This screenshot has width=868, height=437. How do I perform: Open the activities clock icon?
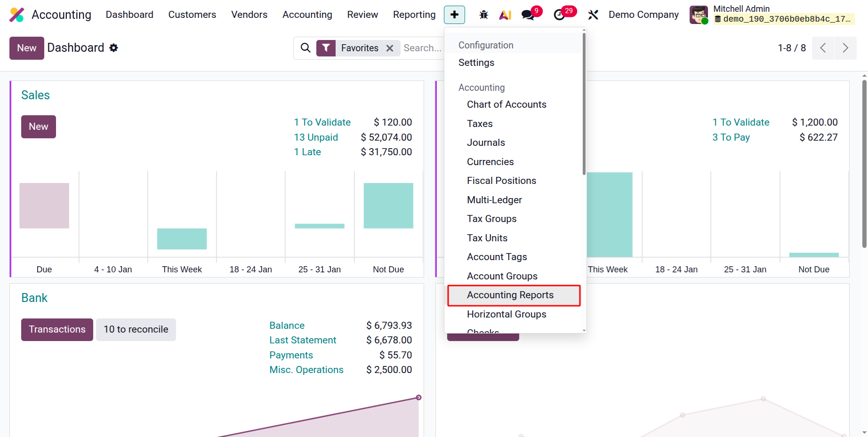click(559, 15)
